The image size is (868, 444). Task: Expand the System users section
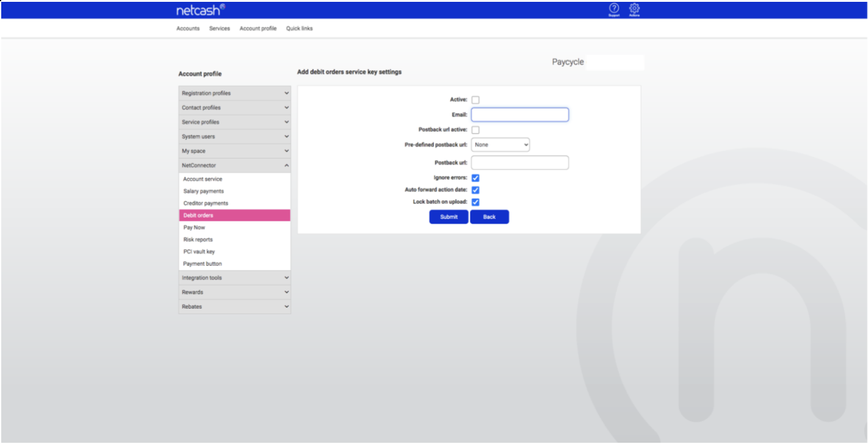click(x=234, y=137)
